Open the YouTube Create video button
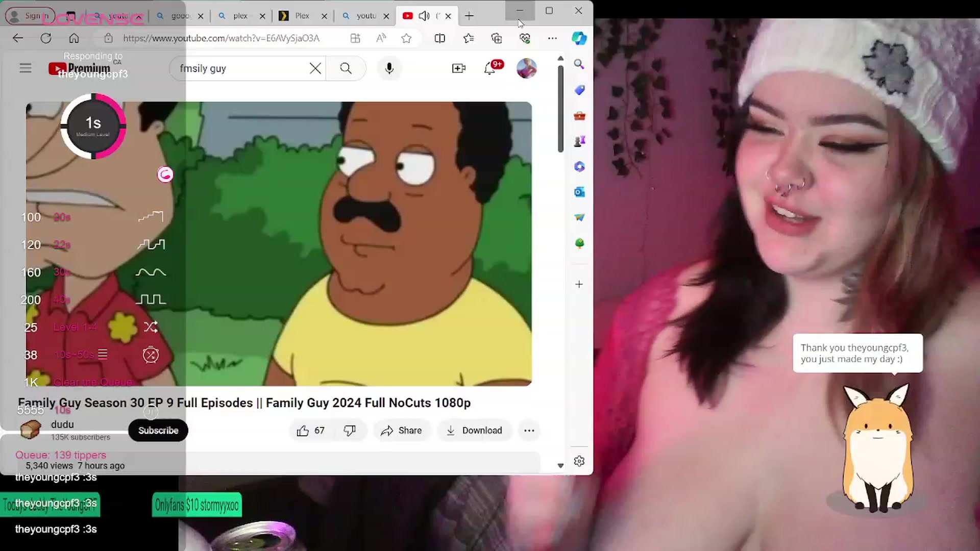 [x=459, y=68]
